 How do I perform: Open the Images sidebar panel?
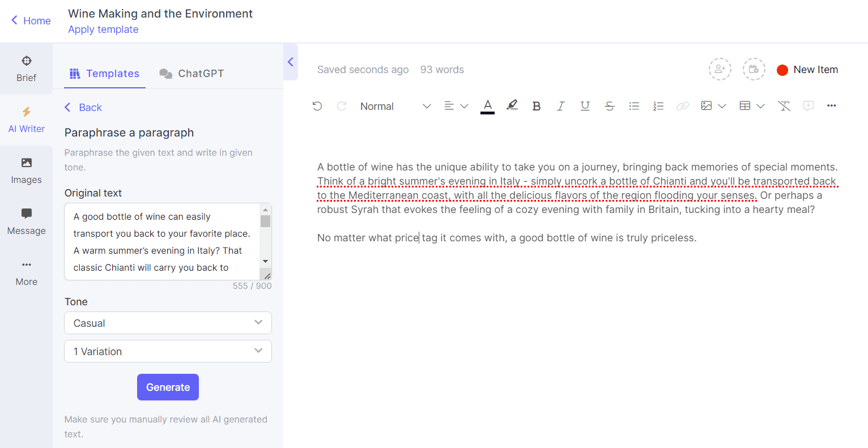coord(26,170)
